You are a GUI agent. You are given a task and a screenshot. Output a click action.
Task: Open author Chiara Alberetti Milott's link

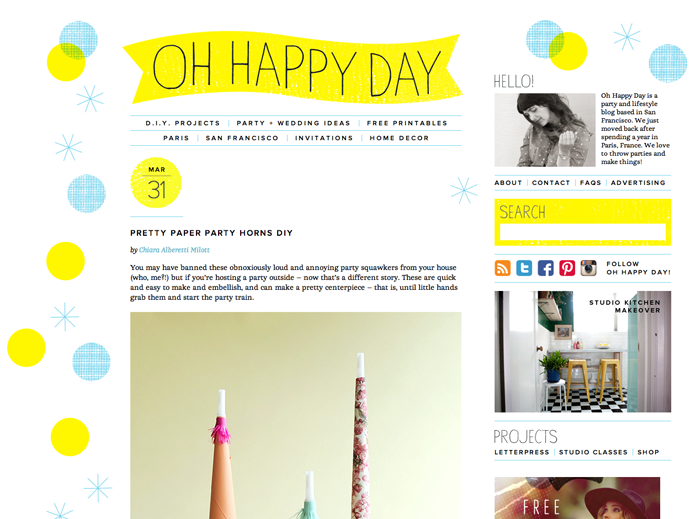pyautogui.click(x=174, y=250)
